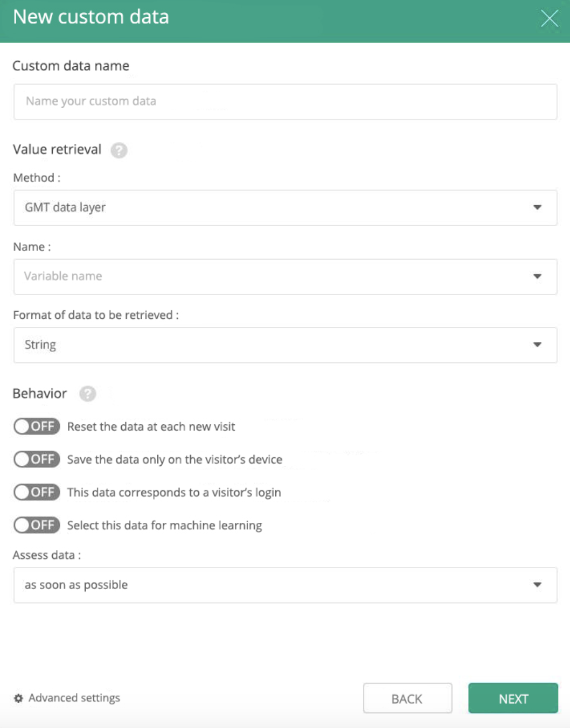Open the Format of data dropdown showing String
The height and width of the screenshot is (728, 570).
pyautogui.click(x=285, y=345)
